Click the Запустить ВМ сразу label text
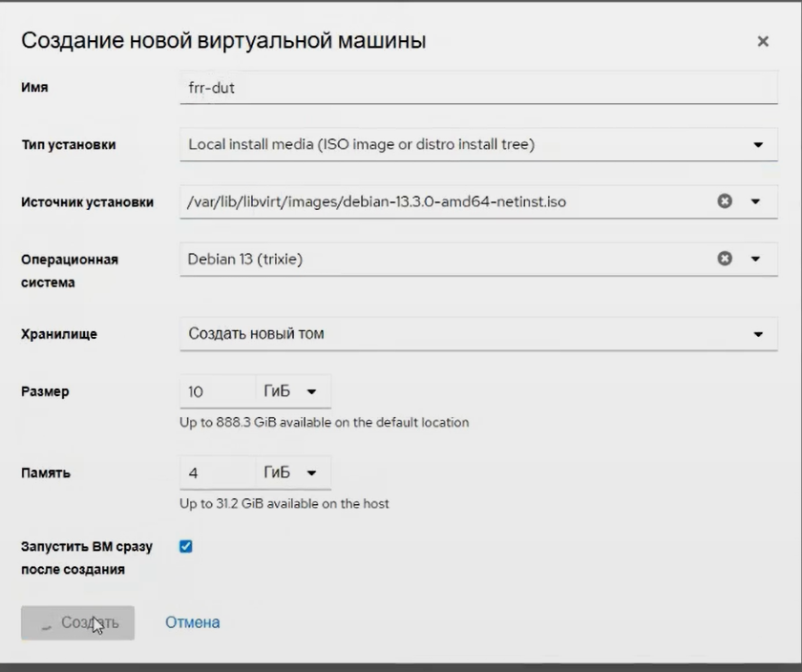Image resolution: width=802 pixels, height=672 pixels. click(x=86, y=548)
